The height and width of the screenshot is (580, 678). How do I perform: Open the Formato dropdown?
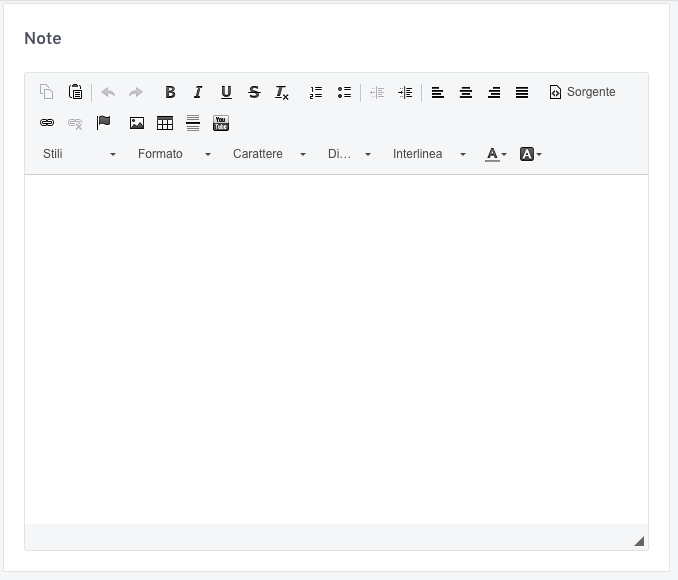coord(174,154)
